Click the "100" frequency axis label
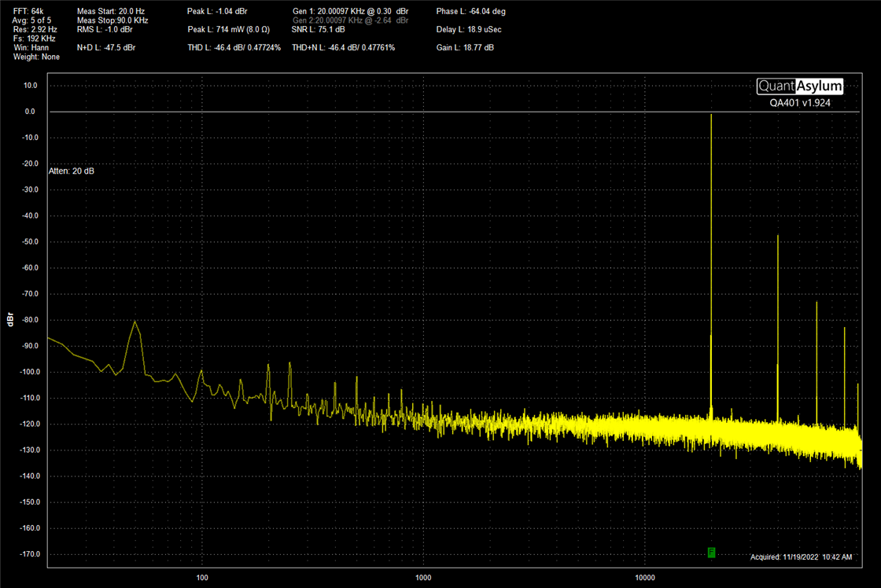881x588 pixels. (201, 577)
